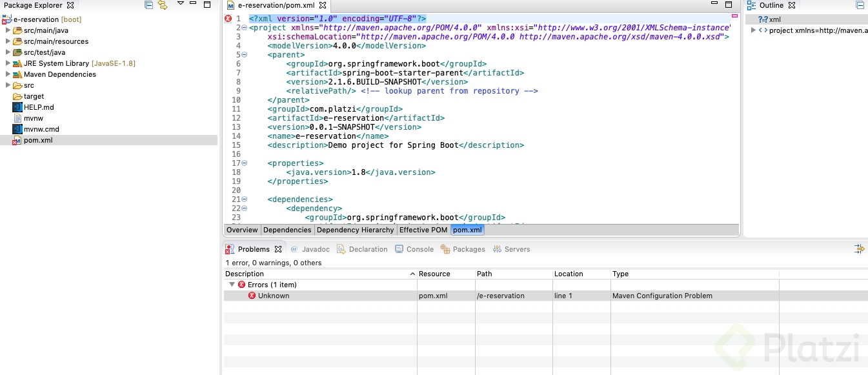
Task: Click the error marker on line 1
Action: pos(228,19)
